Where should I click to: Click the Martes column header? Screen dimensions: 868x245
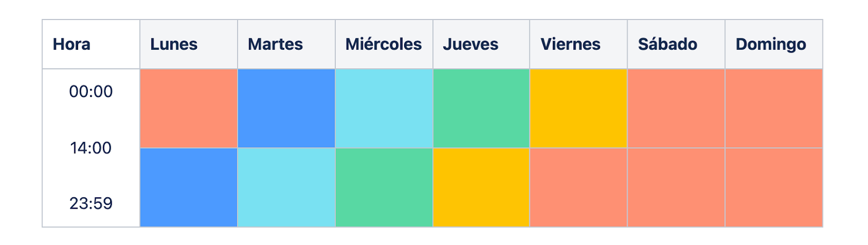[x=286, y=44]
